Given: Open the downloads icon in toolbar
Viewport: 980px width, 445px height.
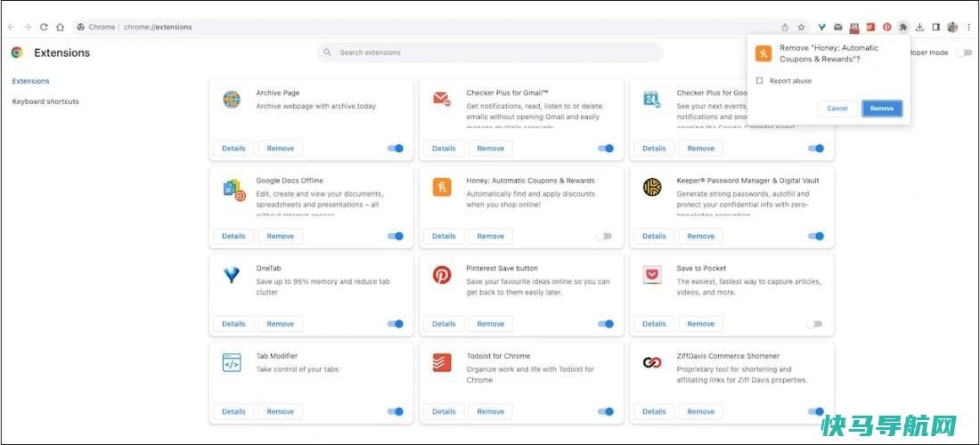Looking at the screenshot, I should coord(919,27).
